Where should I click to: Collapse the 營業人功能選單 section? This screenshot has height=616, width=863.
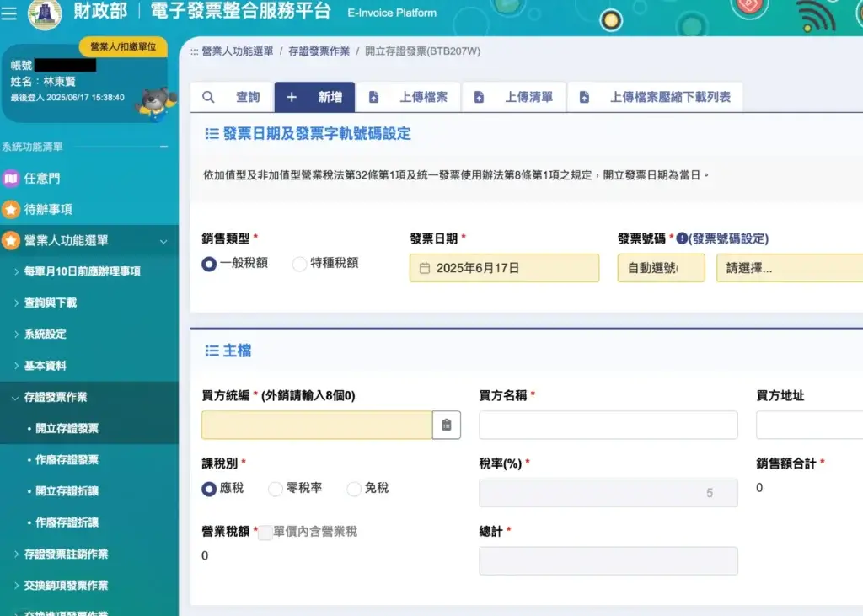click(x=163, y=241)
